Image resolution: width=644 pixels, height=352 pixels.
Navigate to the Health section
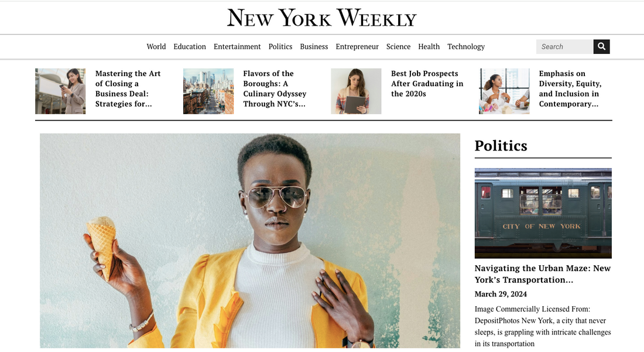point(429,46)
